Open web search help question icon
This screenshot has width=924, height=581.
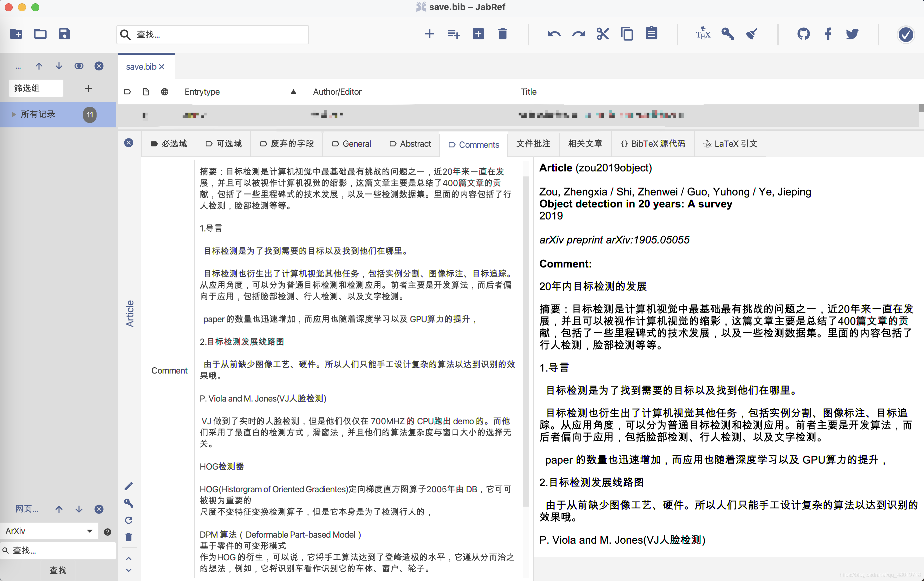click(107, 531)
